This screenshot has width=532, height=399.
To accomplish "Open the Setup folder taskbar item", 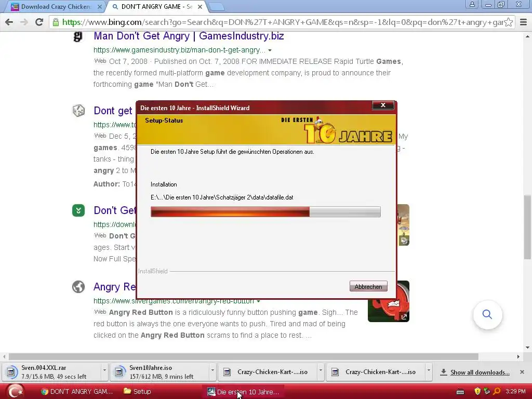I will pyautogui.click(x=138, y=392).
